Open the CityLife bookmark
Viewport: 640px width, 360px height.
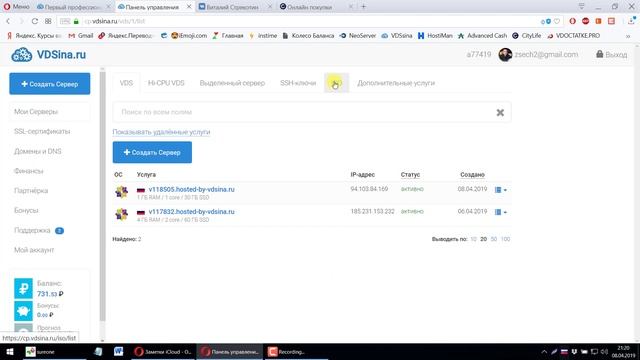[527, 36]
